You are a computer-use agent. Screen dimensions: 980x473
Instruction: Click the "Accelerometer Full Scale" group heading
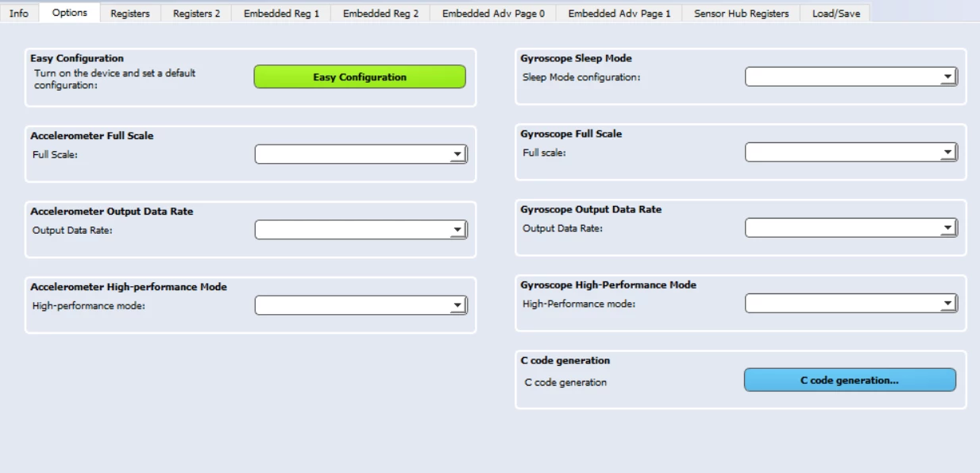pos(92,136)
